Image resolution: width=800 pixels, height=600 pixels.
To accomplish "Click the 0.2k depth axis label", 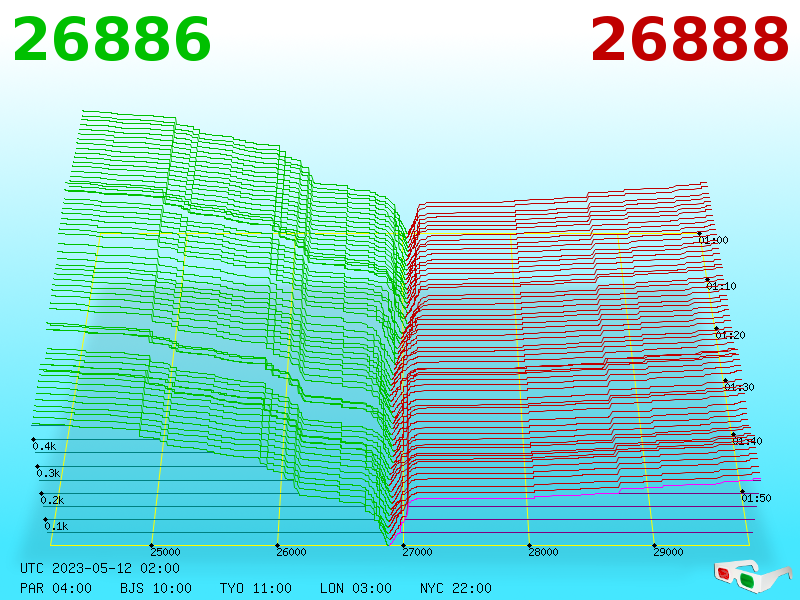I will (53, 500).
